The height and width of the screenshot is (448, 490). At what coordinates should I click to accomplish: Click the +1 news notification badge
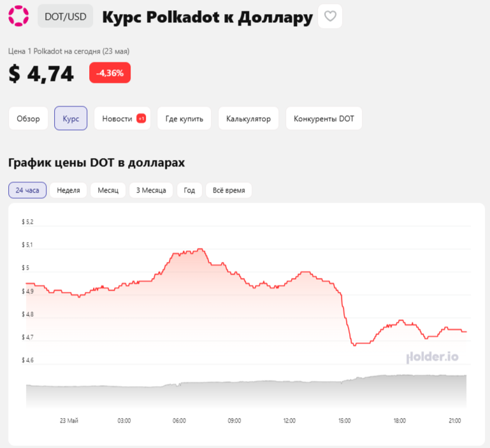[141, 119]
